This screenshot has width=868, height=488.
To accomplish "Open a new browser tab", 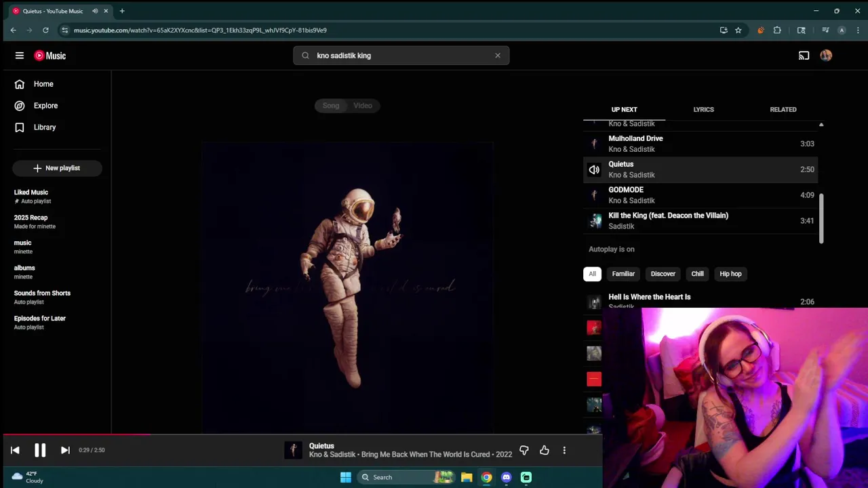I will point(122,11).
